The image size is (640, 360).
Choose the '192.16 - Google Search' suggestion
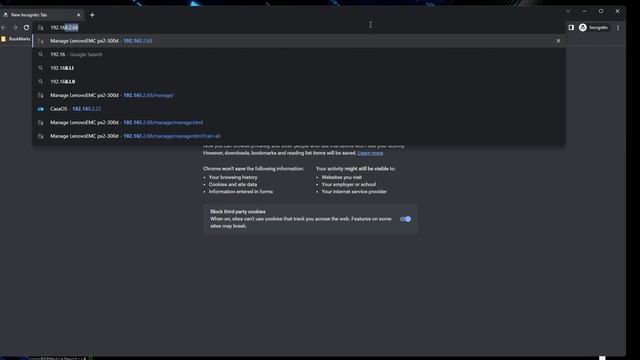point(299,54)
